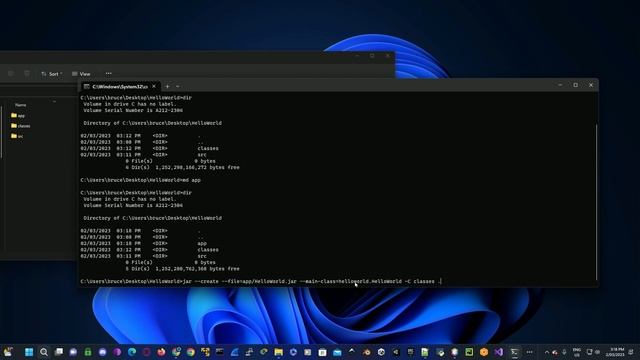Image resolution: width=640 pixels, height=360 pixels.
Task: Open a new terminal tab with plus
Action: tap(167, 87)
